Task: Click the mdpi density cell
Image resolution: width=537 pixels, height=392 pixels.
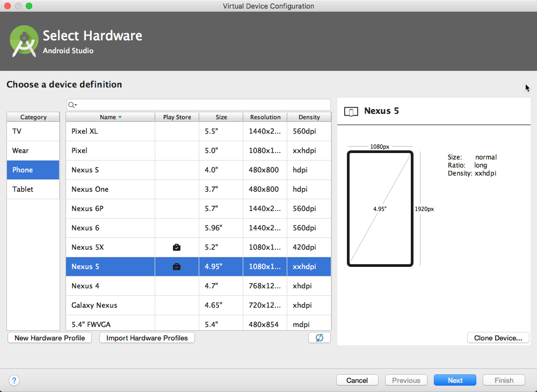Action: coord(309,323)
